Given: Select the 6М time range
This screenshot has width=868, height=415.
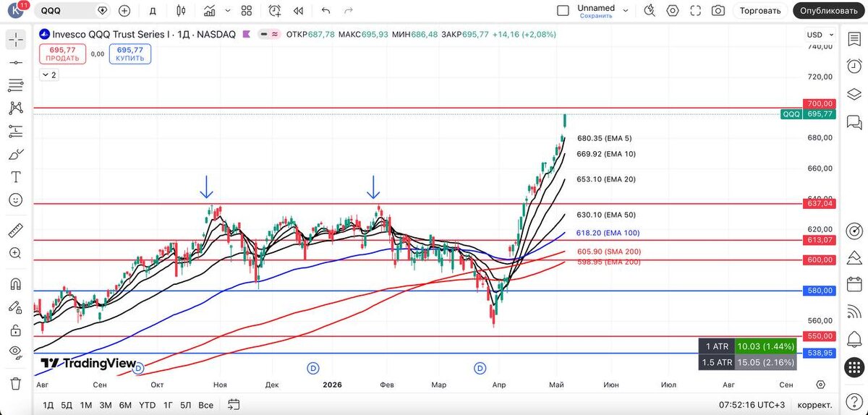Looking at the screenshot, I should pyautogui.click(x=125, y=404).
